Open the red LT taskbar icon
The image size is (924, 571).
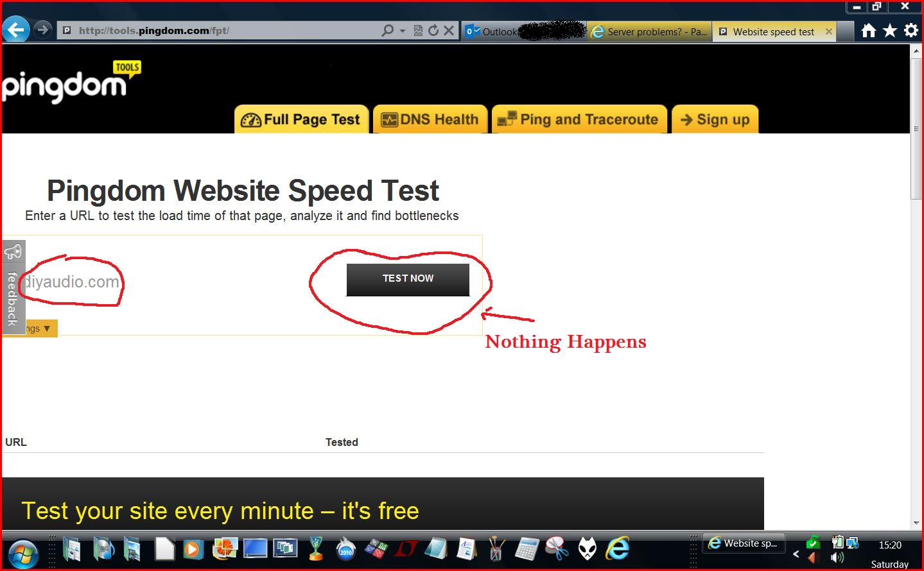coord(406,549)
